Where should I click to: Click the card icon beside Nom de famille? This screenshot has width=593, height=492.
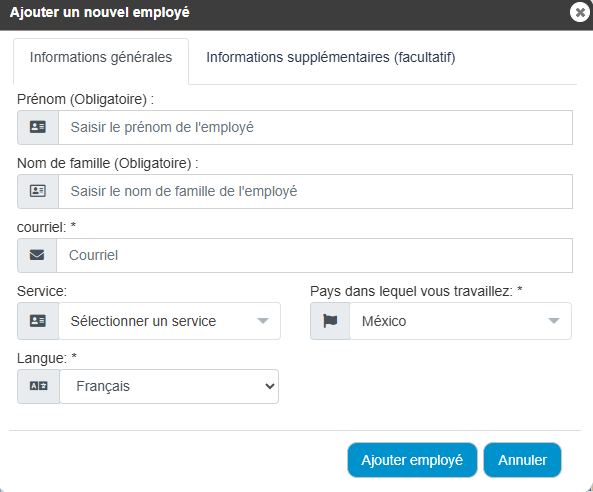coord(38,191)
